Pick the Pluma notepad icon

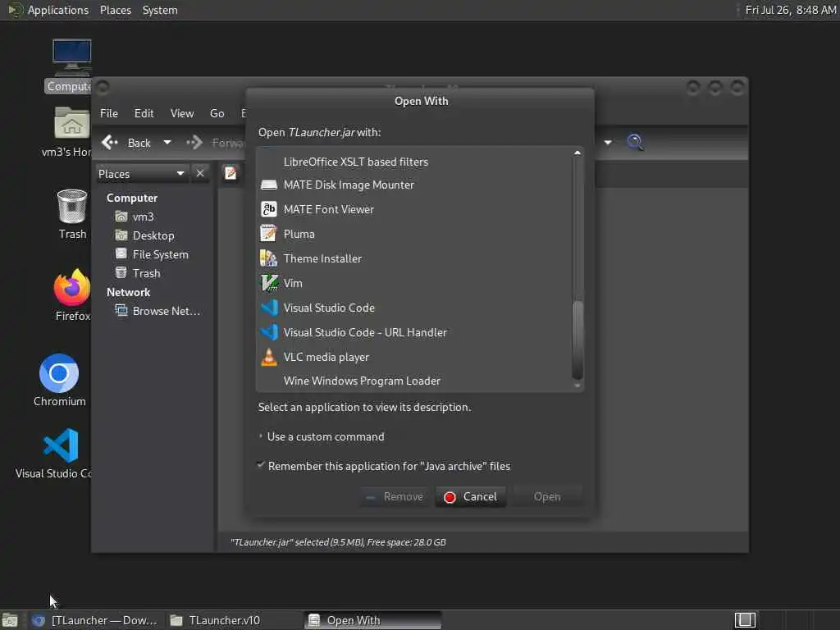pos(269,234)
